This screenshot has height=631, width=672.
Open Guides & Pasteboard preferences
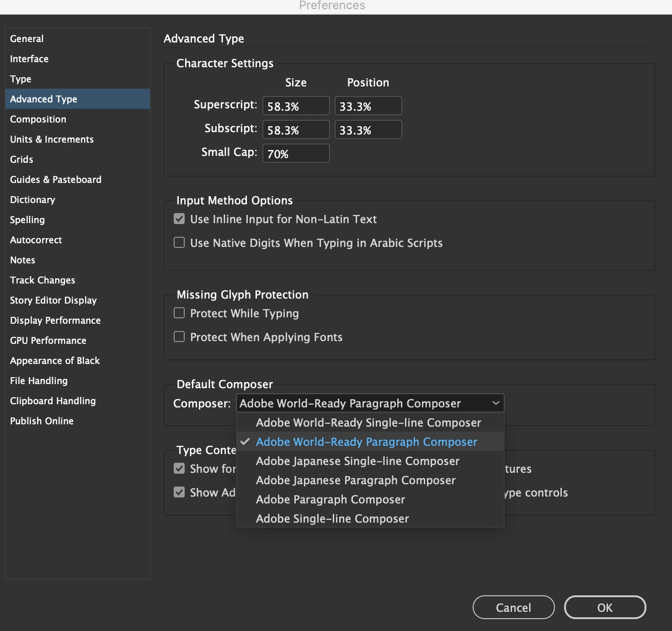(78, 180)
